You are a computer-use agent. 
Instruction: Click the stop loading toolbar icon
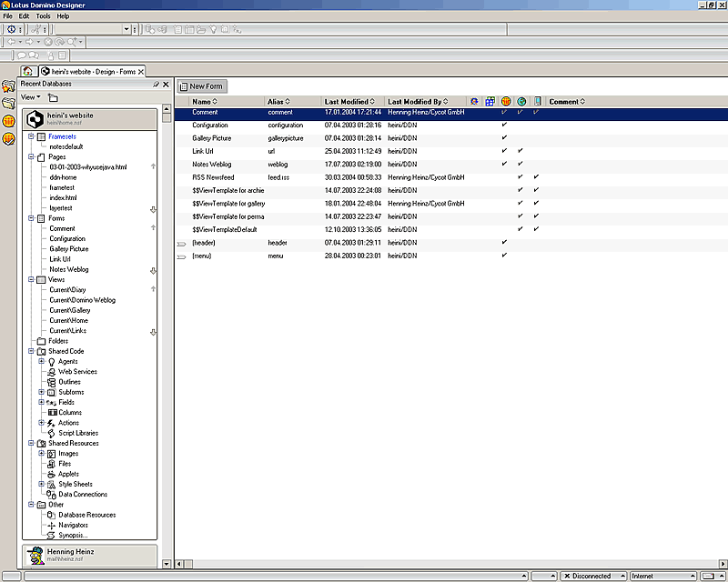(48, 42)
